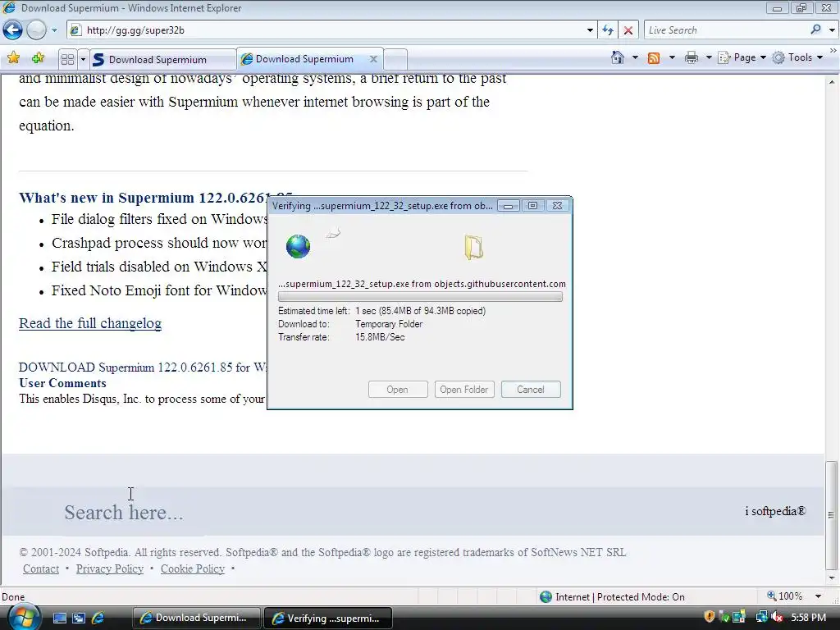Click the page scrollbar down arrow
The height and width of the screenshot is (630, 840).
click(x=832, y=578)
